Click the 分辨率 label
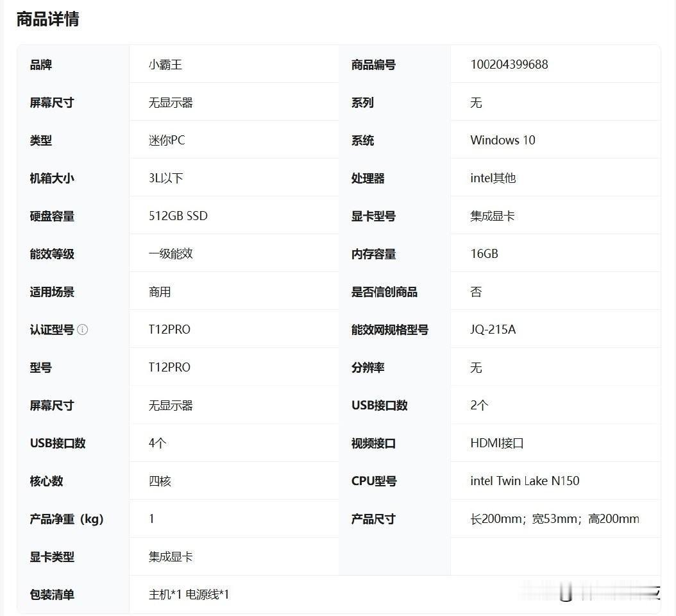The height and width of the screenshot is (616, 676). pyautogui.click(x=368, y=368)
